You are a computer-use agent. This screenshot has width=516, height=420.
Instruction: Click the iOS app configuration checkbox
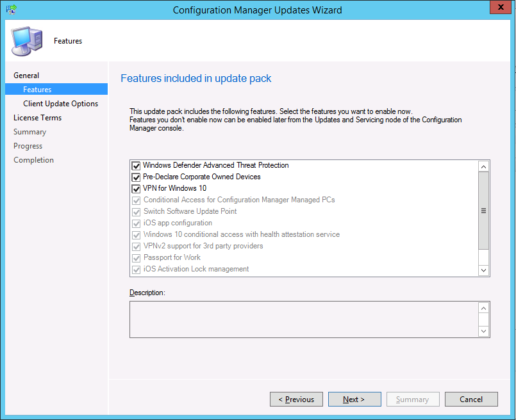coord(136,223)
